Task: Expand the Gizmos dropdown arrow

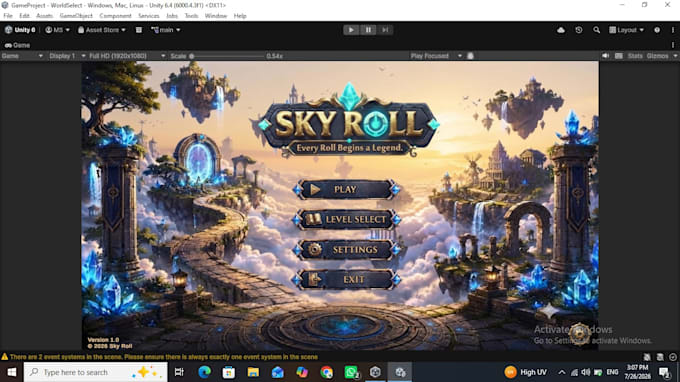Action: coord(675,56)
